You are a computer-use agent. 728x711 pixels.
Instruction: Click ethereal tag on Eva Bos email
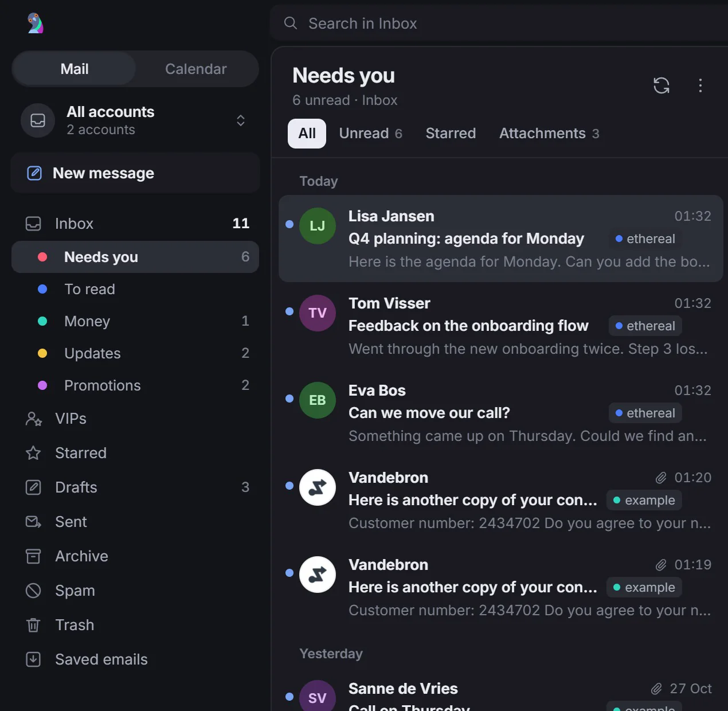(x=645, y=413)
